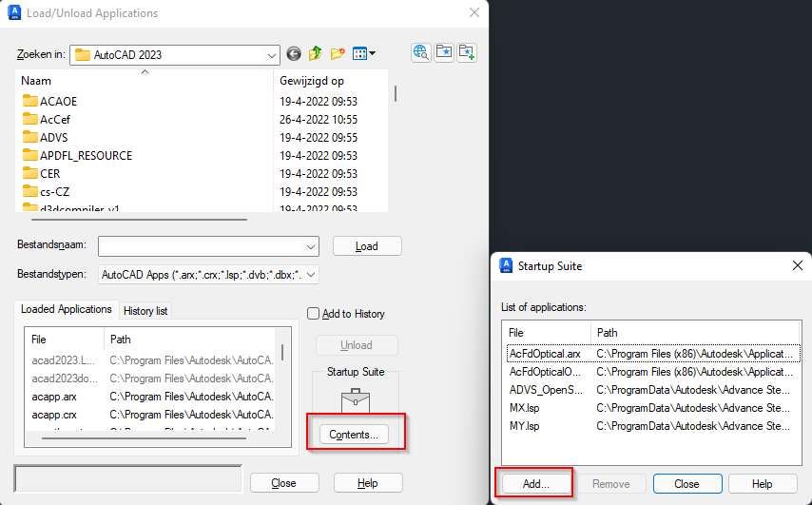Click AutoCAD icon in Startup Suite title
Viewport: 812px width, 505px height.
[506, 265]
